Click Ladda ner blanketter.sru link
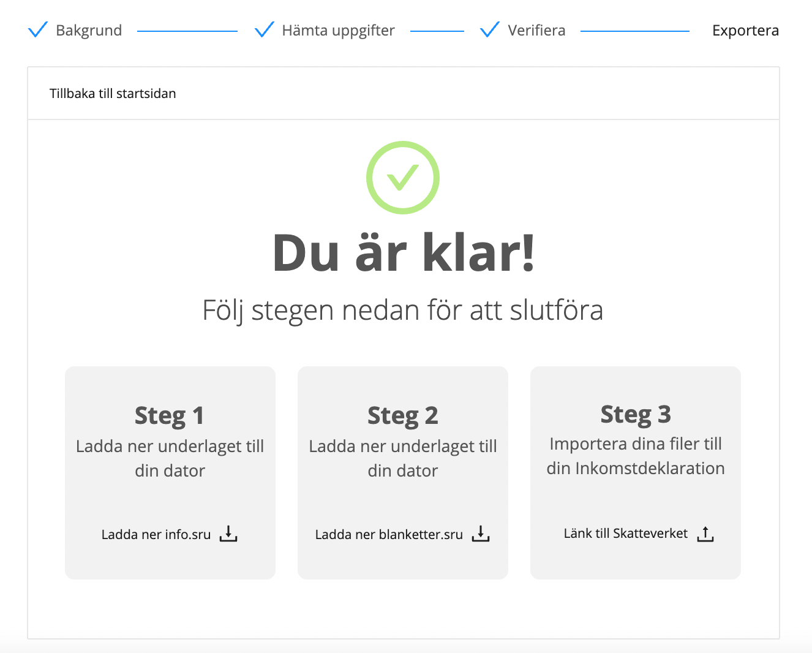 389,534
